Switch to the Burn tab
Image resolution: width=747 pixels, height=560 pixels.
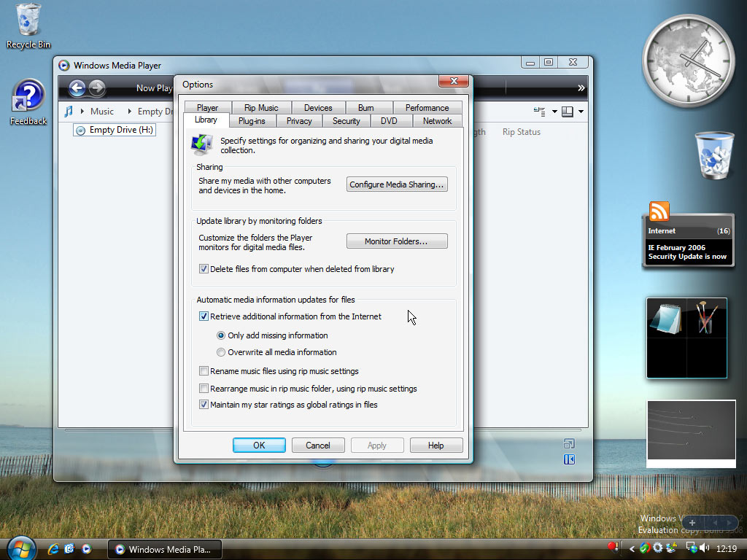click(x=366, y=108)
